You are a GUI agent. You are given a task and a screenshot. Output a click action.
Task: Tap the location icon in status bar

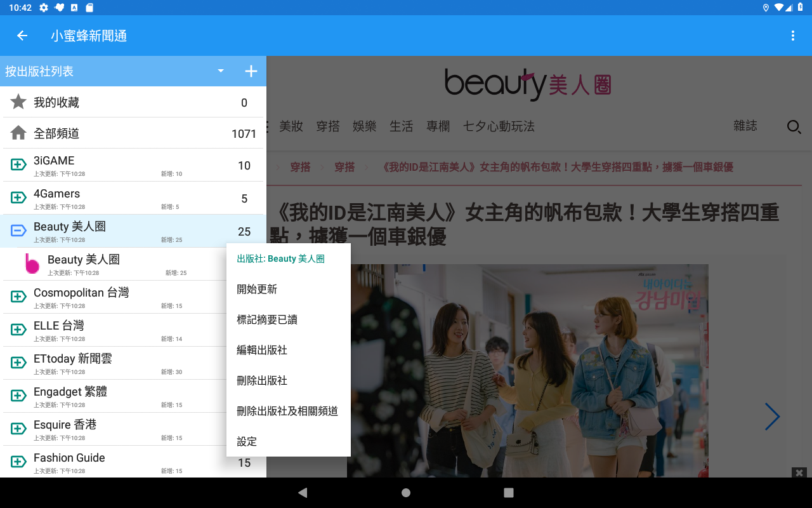coord(766,8)
